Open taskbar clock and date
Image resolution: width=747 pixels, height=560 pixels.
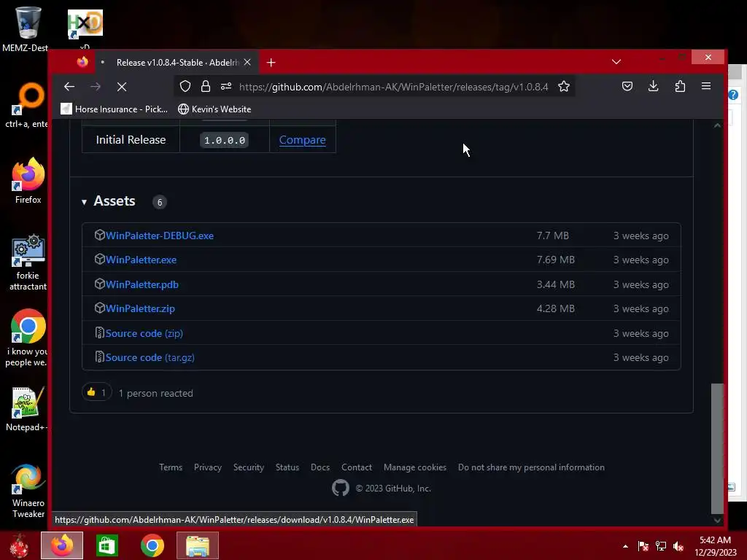point(715,546)
